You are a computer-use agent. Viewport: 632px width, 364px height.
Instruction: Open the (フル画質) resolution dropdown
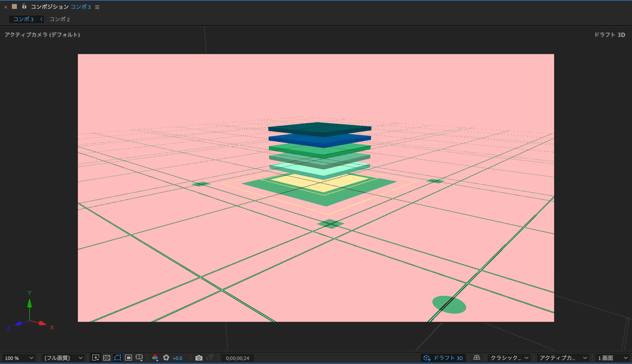[63, 358]
